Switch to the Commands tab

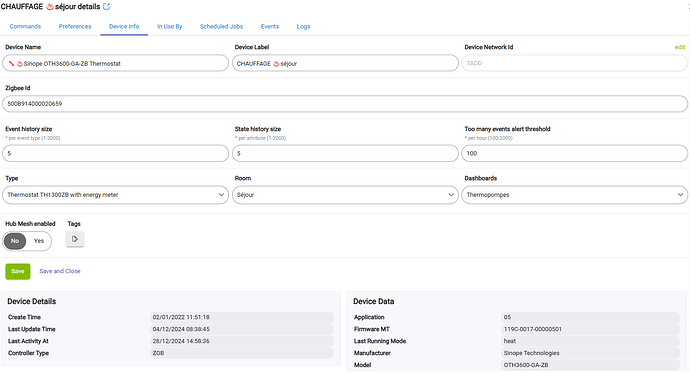pos(25,26)
